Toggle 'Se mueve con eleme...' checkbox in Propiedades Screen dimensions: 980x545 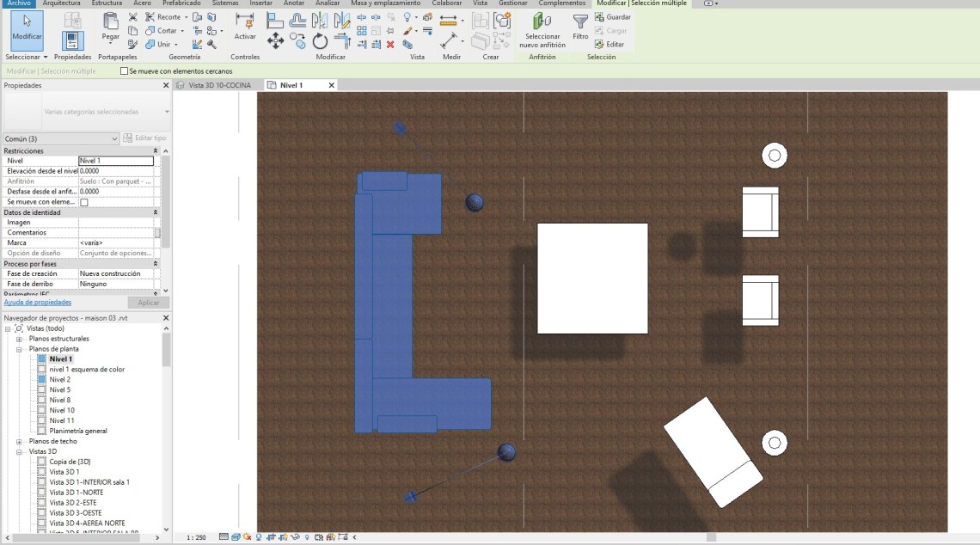(x=84, y=202)
